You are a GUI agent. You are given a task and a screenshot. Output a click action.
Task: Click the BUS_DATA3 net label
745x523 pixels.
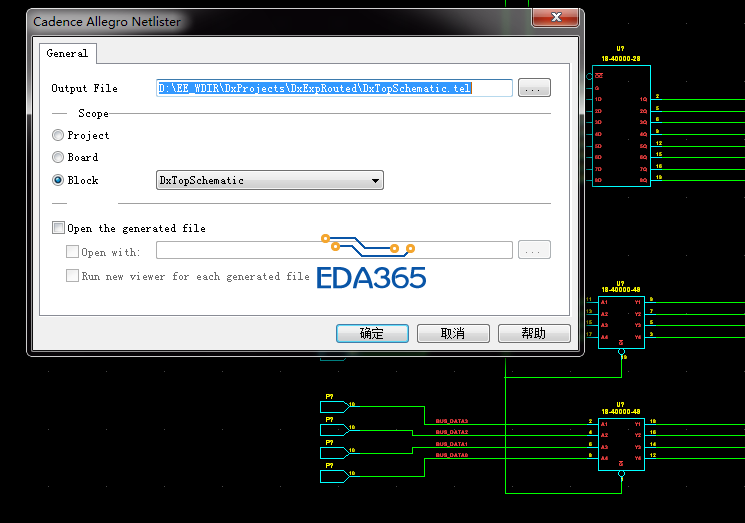(x=452, y=421)
